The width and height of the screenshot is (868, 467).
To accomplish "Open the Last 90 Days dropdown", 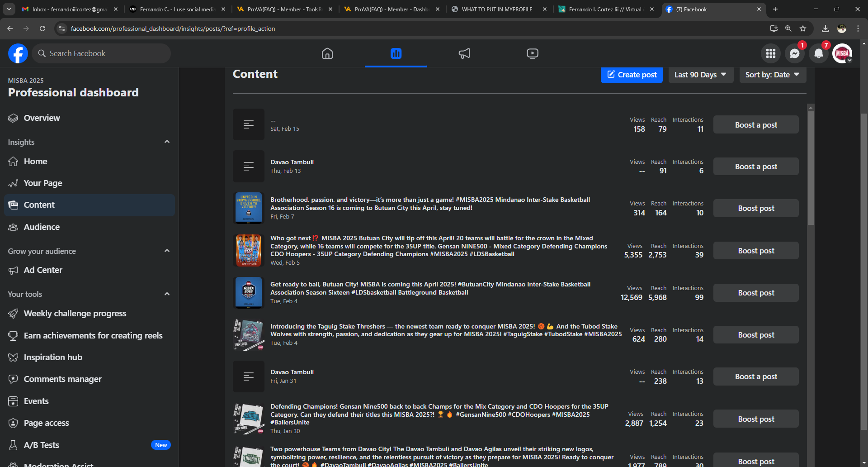I will pos(701,75).
